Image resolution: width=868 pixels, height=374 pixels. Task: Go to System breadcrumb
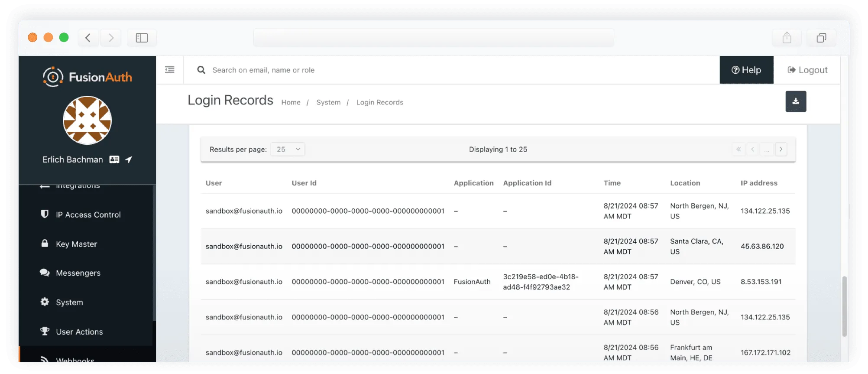328,102
